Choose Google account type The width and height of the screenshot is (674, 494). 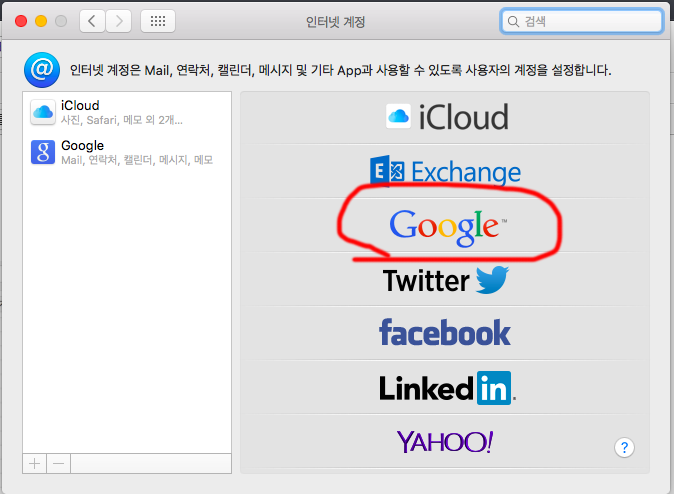click(445, 225)
